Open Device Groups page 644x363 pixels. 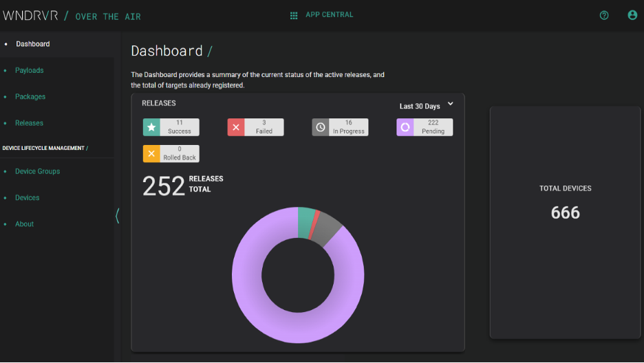[x=37, y=171]
